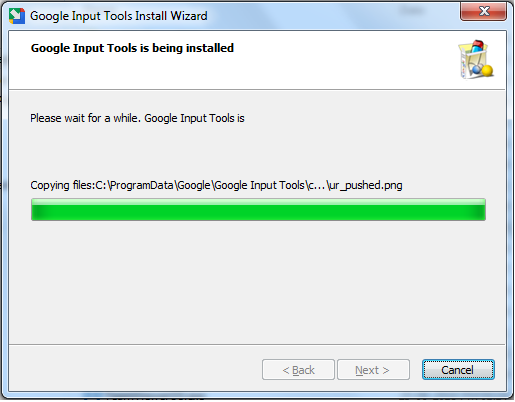Click the disabled Back button
The height and width of the screenshot is (402, 515).
point(298,370)
